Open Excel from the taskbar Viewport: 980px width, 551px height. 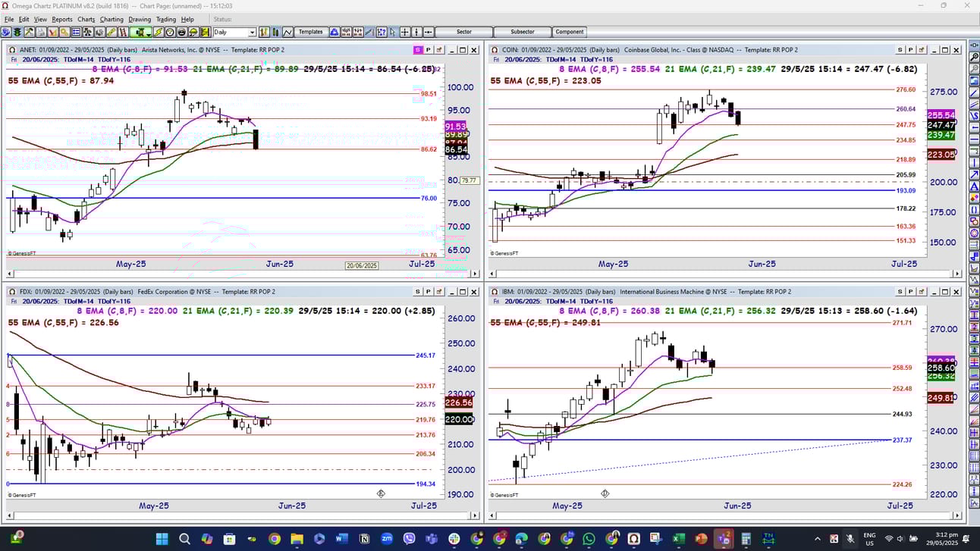point(678,539)
